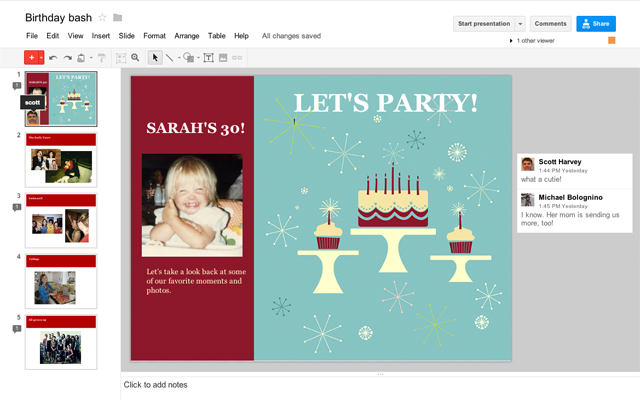Open the Insert menu

pos(101,36)
